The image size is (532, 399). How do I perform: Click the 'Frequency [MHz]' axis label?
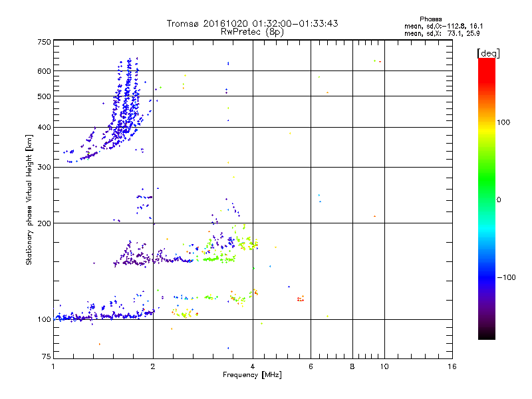click(x=252, y=375)
